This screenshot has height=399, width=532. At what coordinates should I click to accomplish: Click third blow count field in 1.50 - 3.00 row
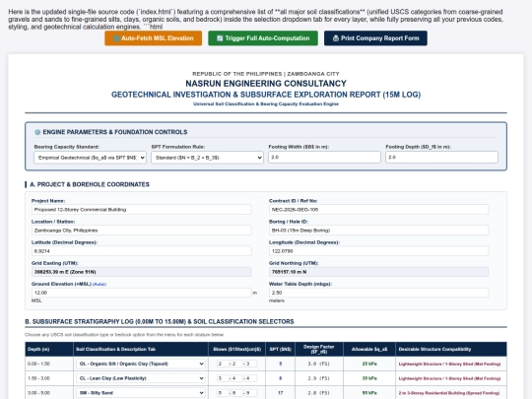pyautogui.click(x=251, y=378)
